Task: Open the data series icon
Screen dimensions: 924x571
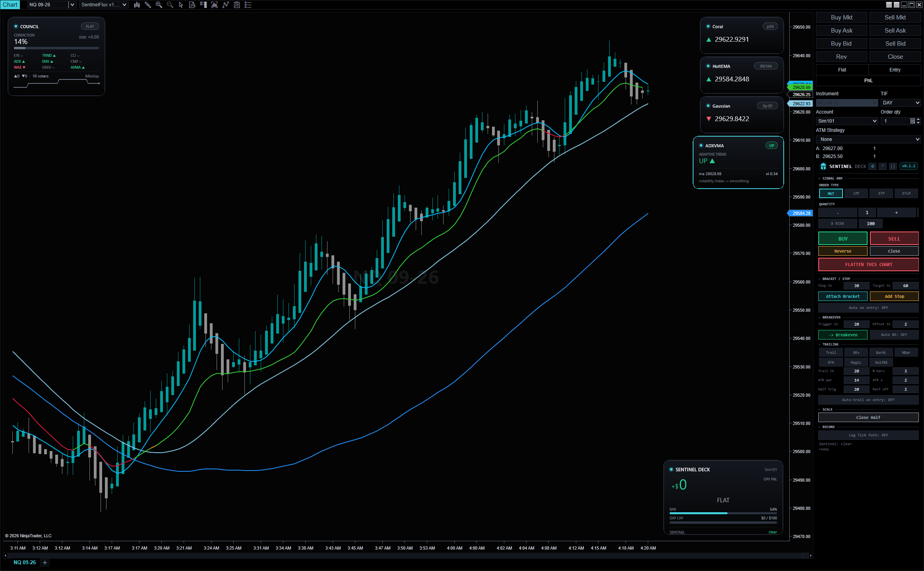Action: pyautogui.click(x=215, y=5)
